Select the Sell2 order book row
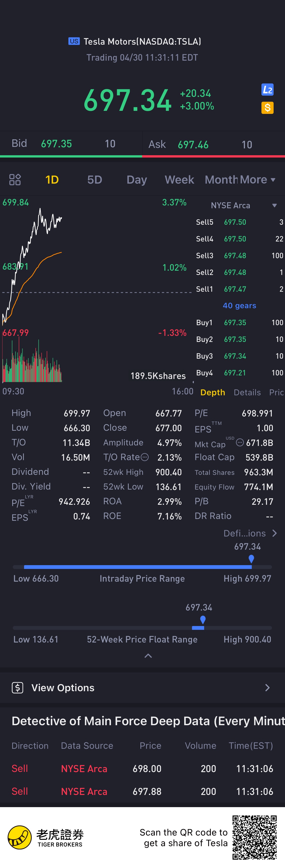 [x=240, y=272]
